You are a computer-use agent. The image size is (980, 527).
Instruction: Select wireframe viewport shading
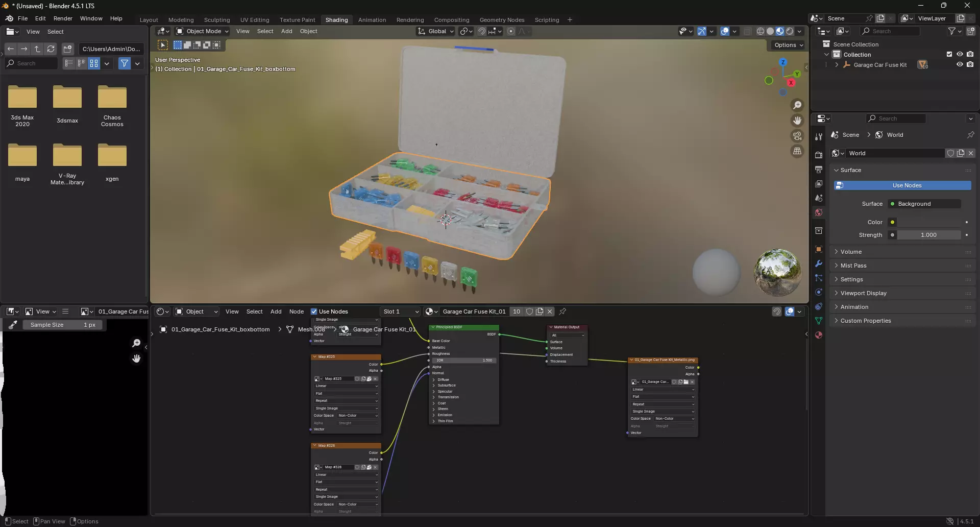click(761, 31)
